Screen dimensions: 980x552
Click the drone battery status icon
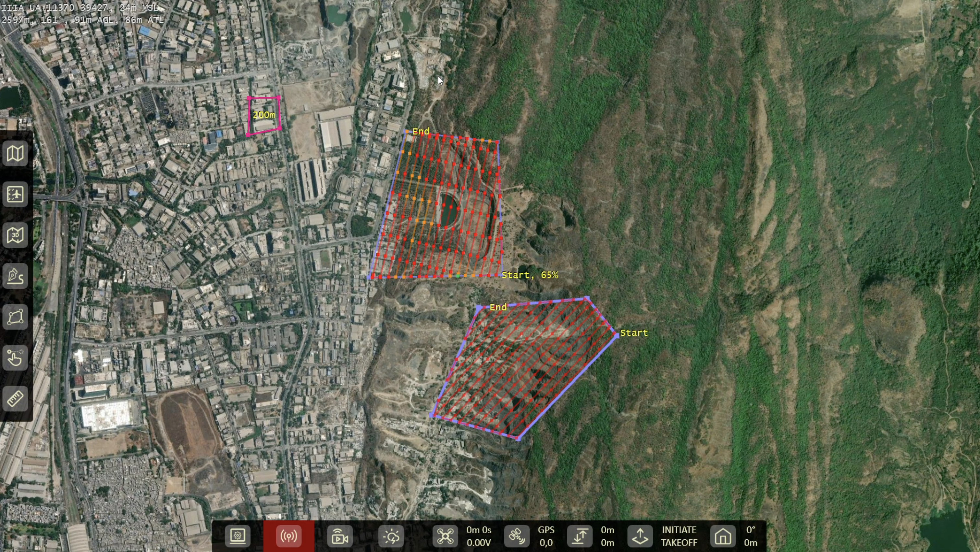[445, 536]
